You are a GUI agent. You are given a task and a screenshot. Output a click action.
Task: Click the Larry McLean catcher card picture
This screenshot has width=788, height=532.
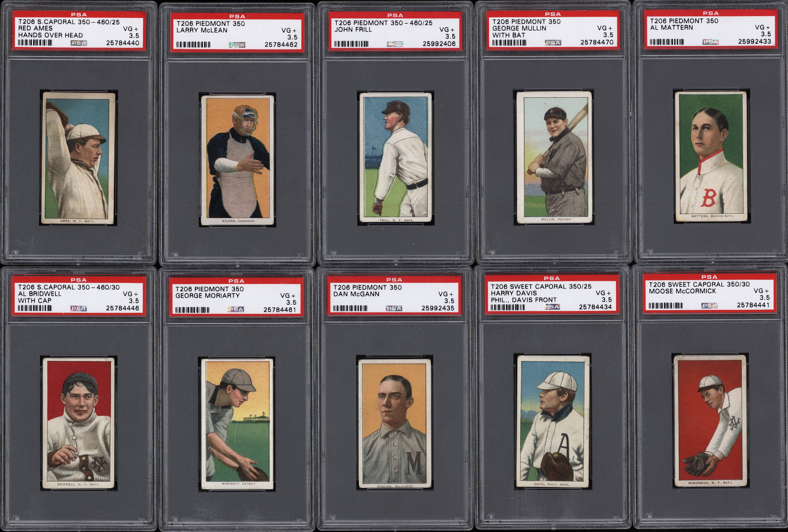(237, 160)
